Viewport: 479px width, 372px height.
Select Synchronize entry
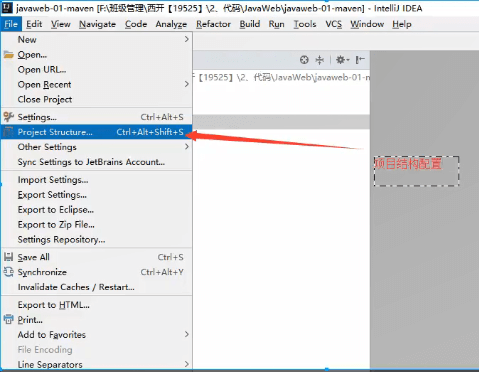[x=97, y=272]
